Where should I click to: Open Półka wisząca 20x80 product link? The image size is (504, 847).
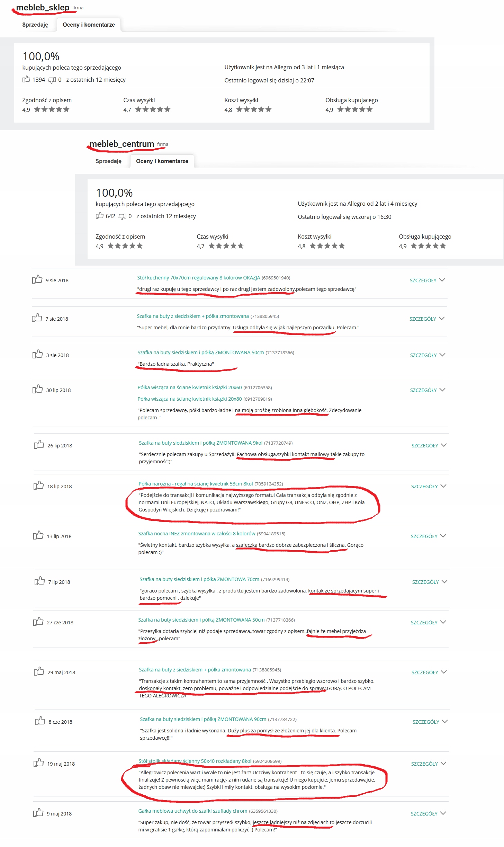click(190, 399)
